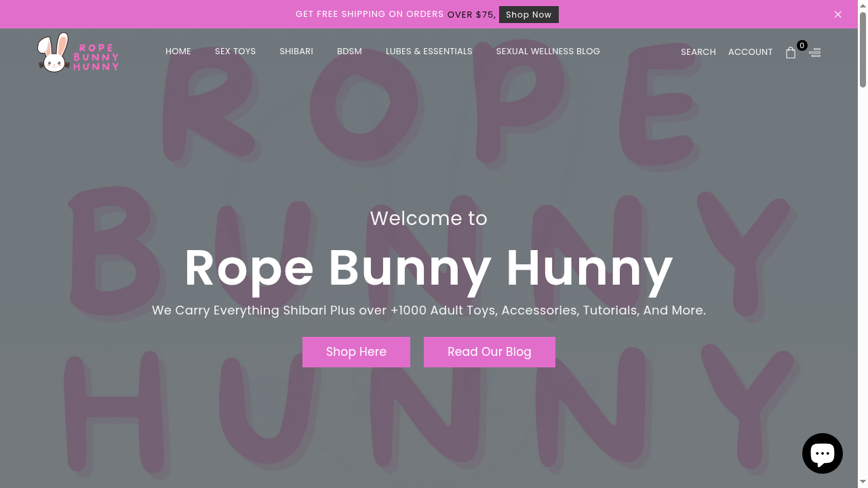Click the list icon beside the cart

click(814, 52)
